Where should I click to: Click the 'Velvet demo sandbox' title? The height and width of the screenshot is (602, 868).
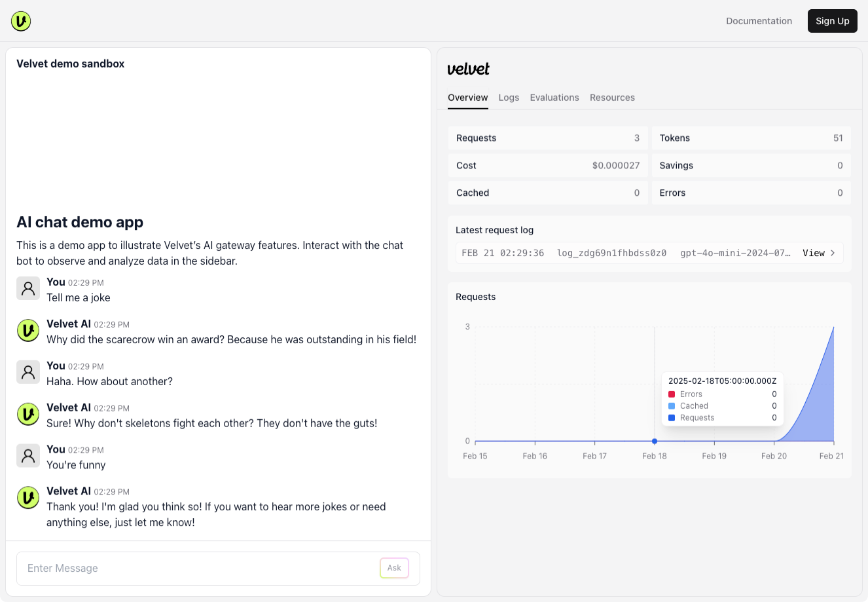70,64
